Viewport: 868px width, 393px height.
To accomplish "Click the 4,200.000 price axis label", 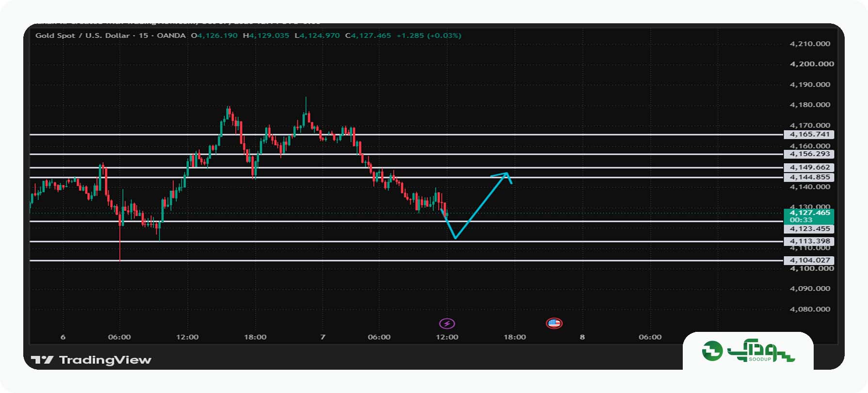I will tap(812, 64).
